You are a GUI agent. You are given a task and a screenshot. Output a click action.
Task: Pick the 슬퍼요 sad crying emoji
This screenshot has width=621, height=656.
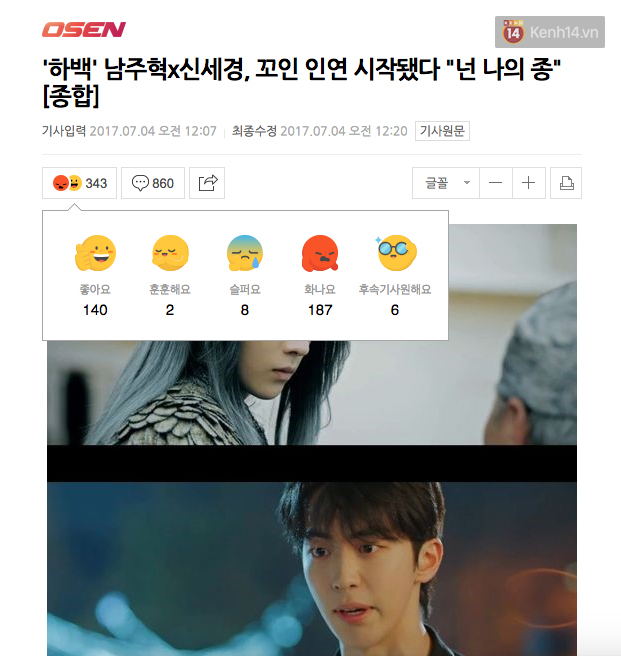click(245, 253)
